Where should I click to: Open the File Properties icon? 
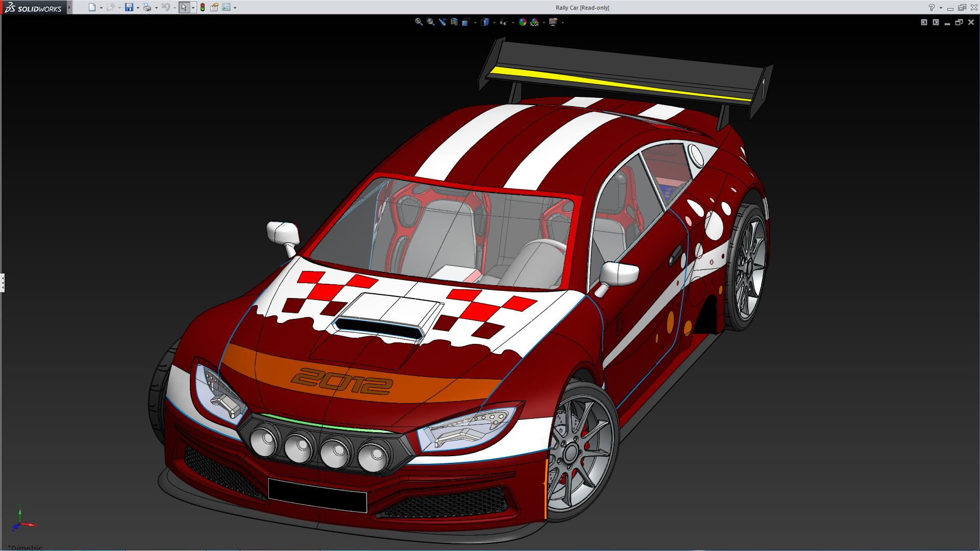214,7
